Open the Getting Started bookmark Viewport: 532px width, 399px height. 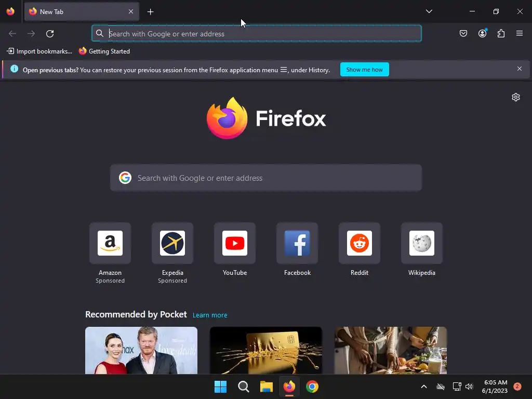click(x=104, y=51)
